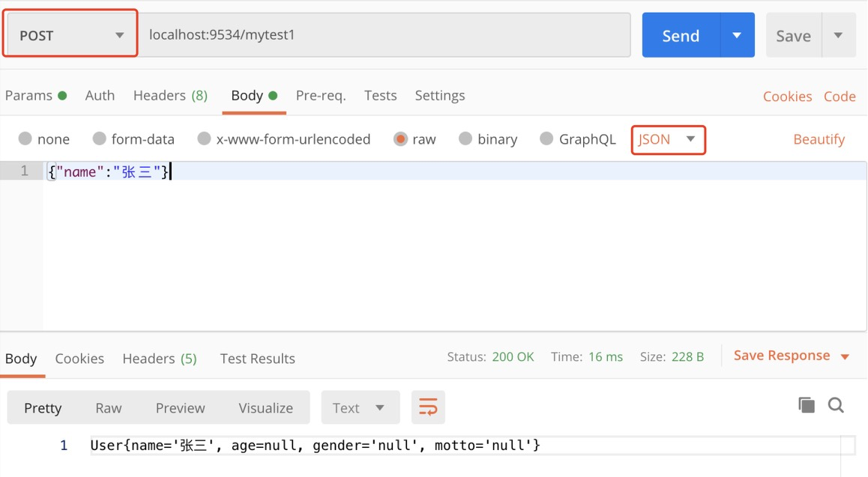Select the form-data radio button
Viewport: 868px width, 477px height.
click(x=100, y=139)
